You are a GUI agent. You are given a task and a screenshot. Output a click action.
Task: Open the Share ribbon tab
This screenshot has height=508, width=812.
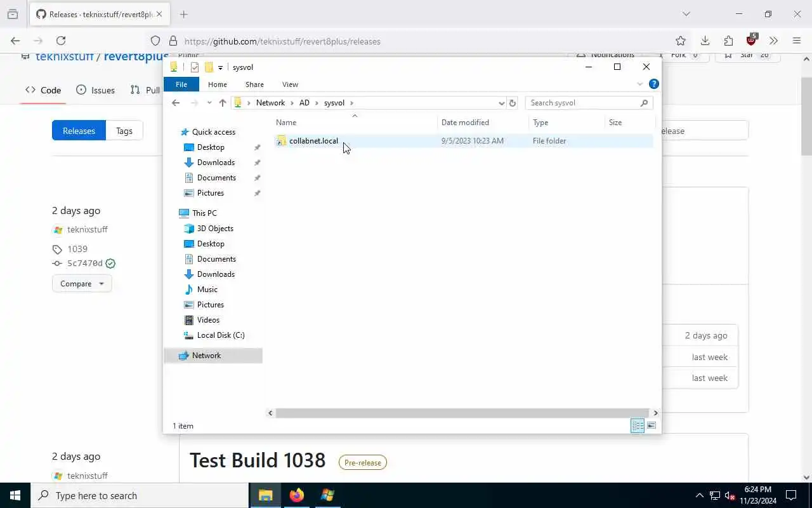coord(254,84)
